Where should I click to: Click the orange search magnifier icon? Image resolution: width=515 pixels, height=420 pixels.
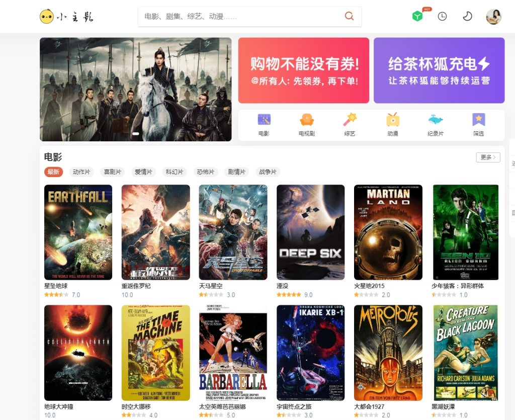349,16
